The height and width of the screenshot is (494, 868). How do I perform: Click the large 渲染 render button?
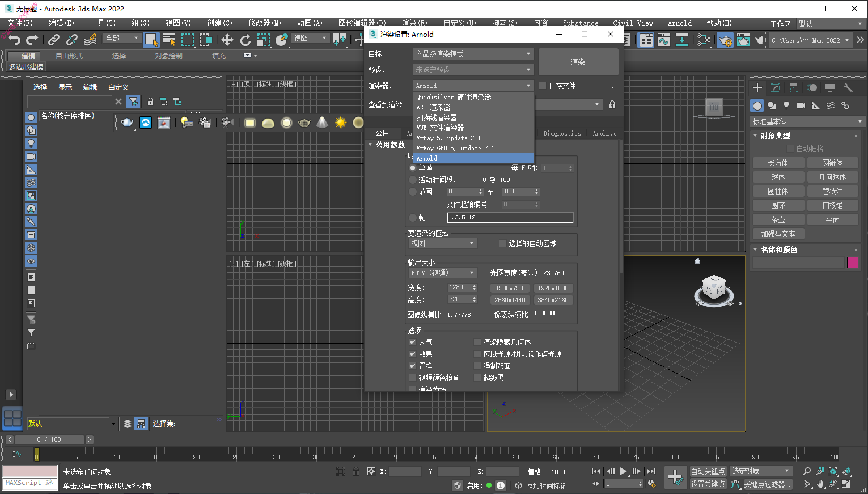coord(578,62)
